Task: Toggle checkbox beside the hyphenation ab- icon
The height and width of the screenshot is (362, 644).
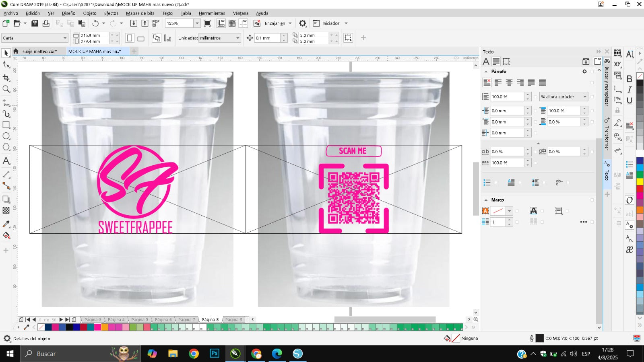Action: click(568, 183)
